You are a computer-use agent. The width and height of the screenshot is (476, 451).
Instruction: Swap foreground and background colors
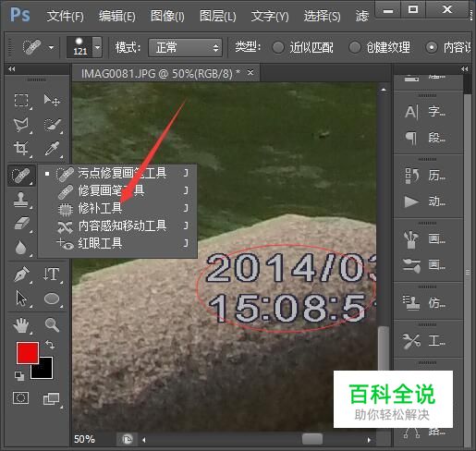(x=50, y=344)
